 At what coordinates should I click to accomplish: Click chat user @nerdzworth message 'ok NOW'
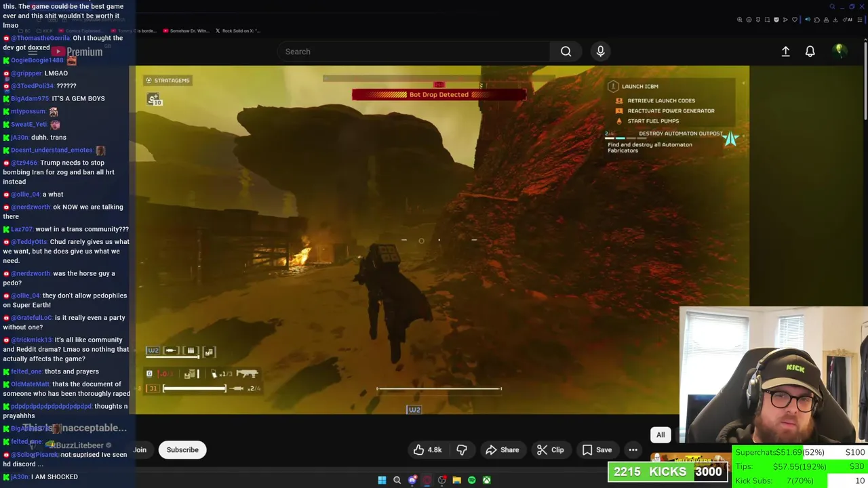(x=31, y=207)
